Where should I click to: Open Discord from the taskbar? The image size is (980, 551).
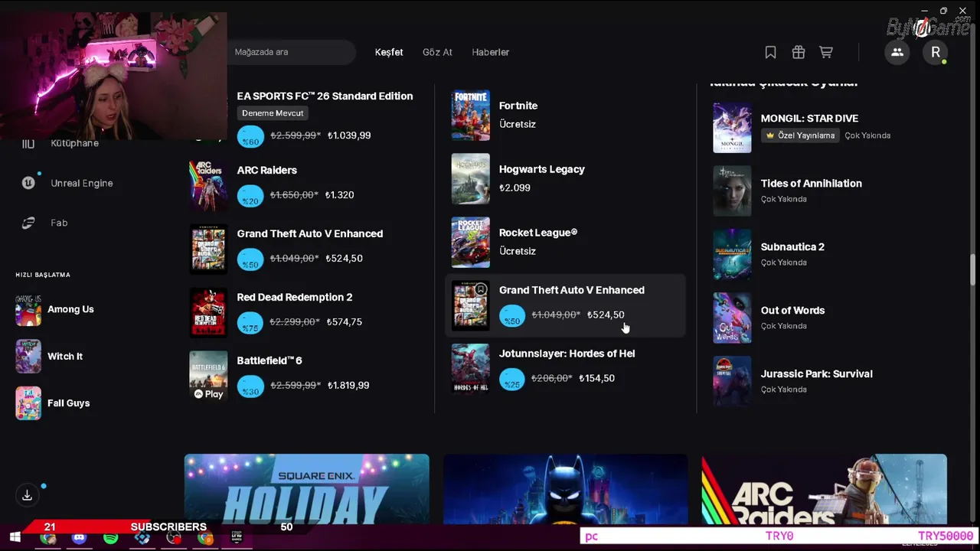pyautogui.click(x=79, y=538)
